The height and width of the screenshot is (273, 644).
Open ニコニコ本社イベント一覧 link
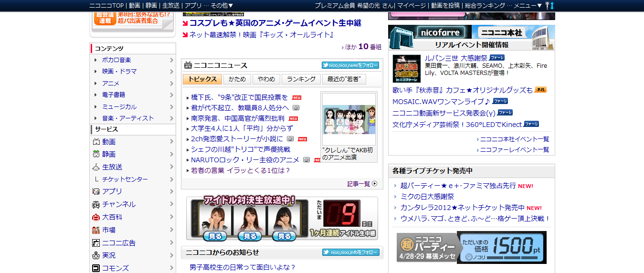[515, 139]
